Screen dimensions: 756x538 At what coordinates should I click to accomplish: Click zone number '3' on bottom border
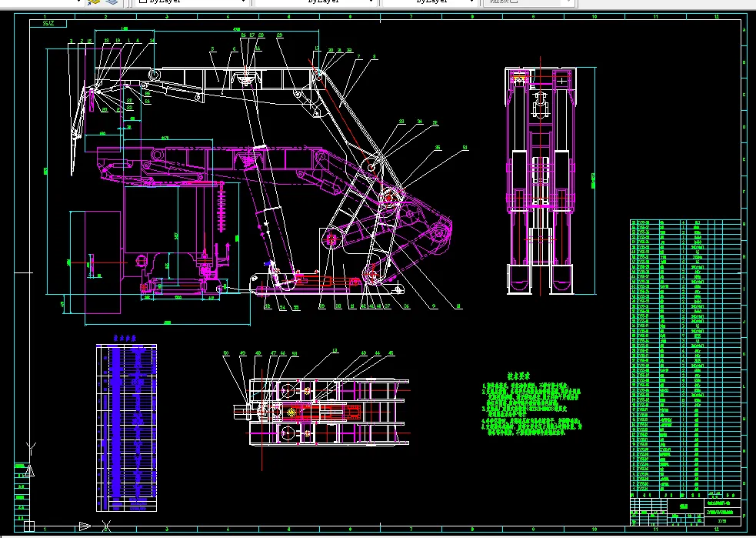[x=167, y=530]
